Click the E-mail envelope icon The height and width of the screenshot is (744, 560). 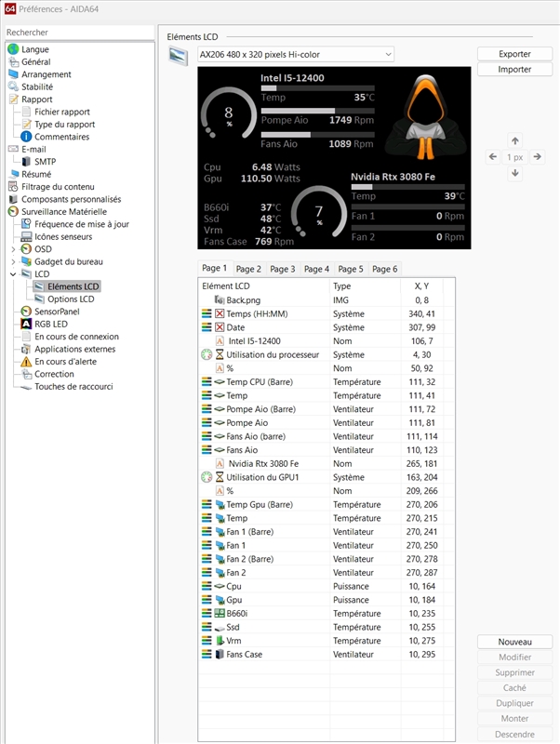(x=13, y=149)
